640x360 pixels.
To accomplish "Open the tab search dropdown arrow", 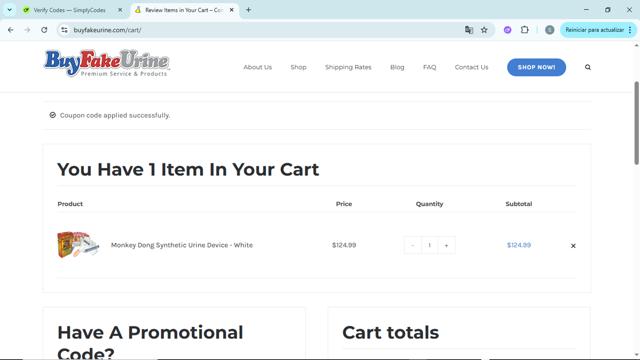I will tap(9, 10).
